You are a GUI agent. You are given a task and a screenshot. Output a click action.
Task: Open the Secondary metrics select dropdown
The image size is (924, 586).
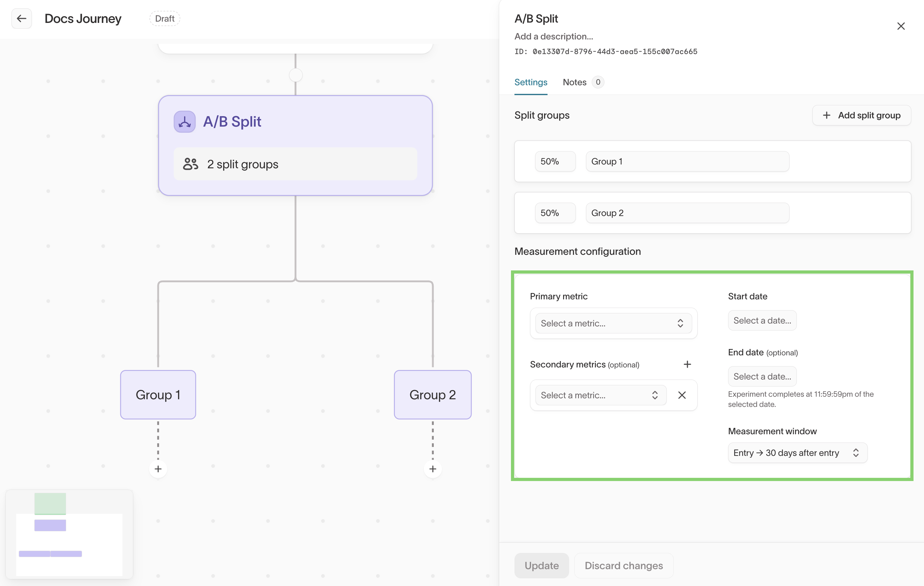[x=600, y=395]
